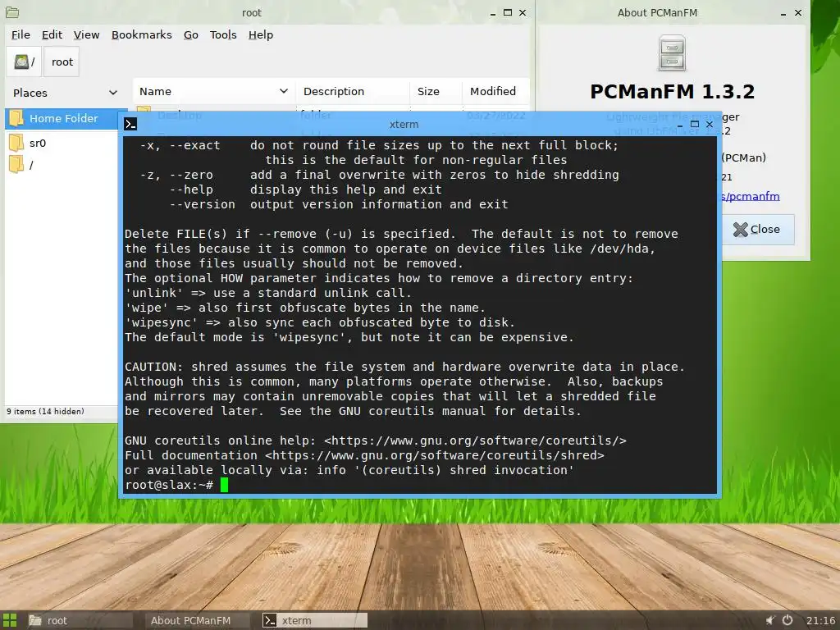840x630 pixels.
Task: Open the Tools menu
Action: click(x=223, y=34)
